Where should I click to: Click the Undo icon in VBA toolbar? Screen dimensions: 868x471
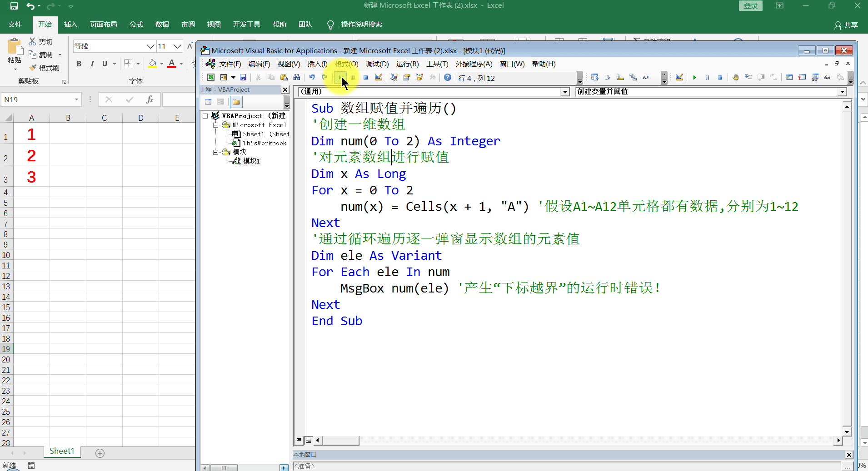pyautogui.click(x=311, y=77)
